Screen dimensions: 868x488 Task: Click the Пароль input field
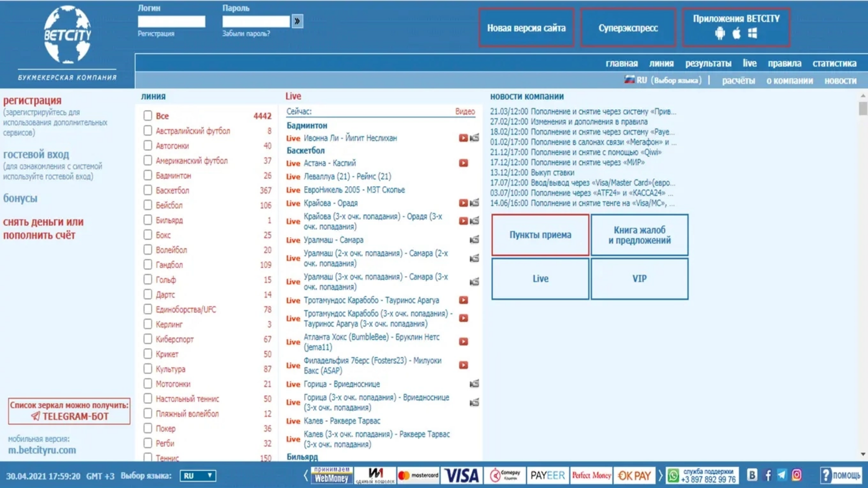click(x=256, y=21)
